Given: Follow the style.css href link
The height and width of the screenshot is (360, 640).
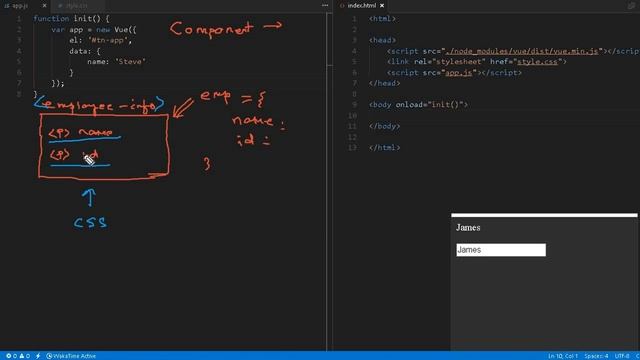Looking at the screenshot, I should click(537, 62).
